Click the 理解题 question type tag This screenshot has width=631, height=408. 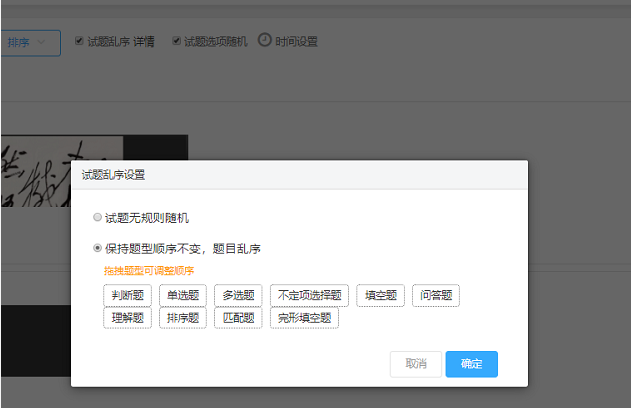pos(127,318)
